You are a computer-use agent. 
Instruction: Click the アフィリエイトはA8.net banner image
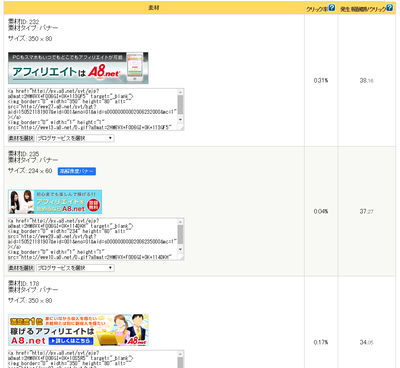78,68
